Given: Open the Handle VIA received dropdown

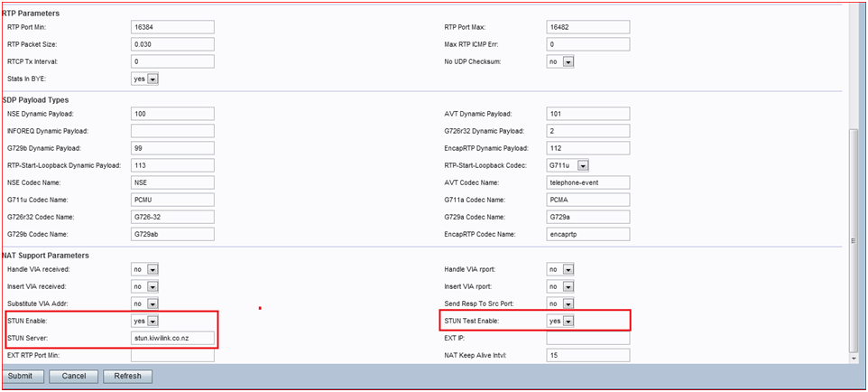Looking at the screenshot, I should [145, 269].
